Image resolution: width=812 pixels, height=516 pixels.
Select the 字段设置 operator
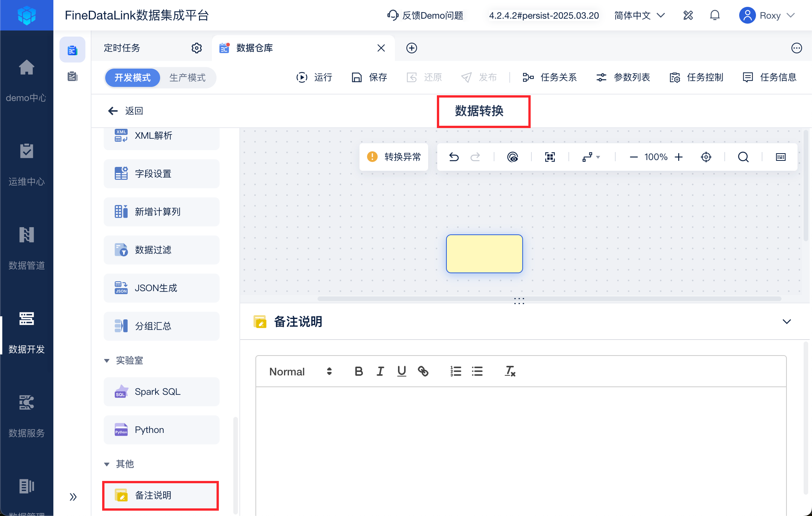pos(162,174)
